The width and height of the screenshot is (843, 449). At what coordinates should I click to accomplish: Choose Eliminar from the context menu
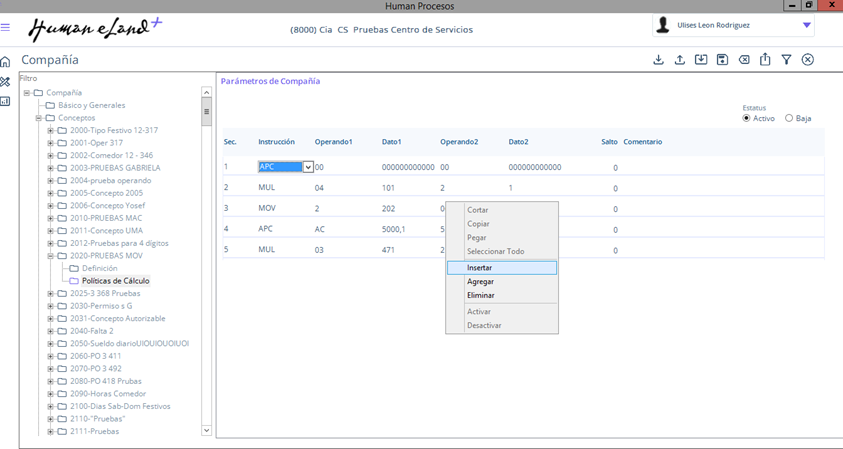pos(480,295)
